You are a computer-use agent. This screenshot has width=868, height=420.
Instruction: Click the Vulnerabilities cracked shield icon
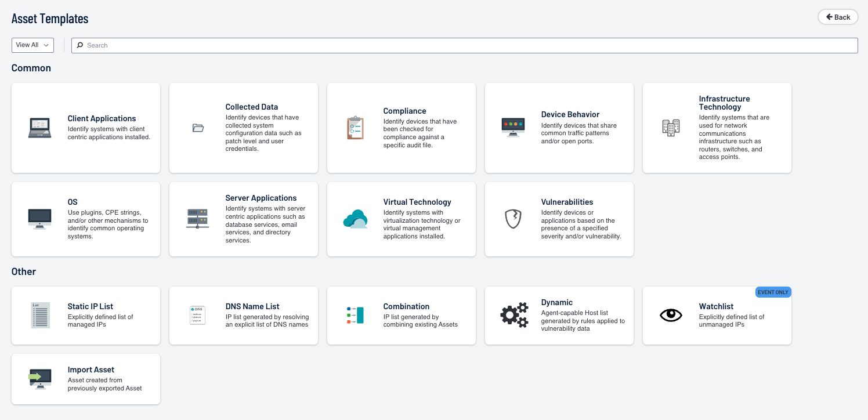pos(513,219)
